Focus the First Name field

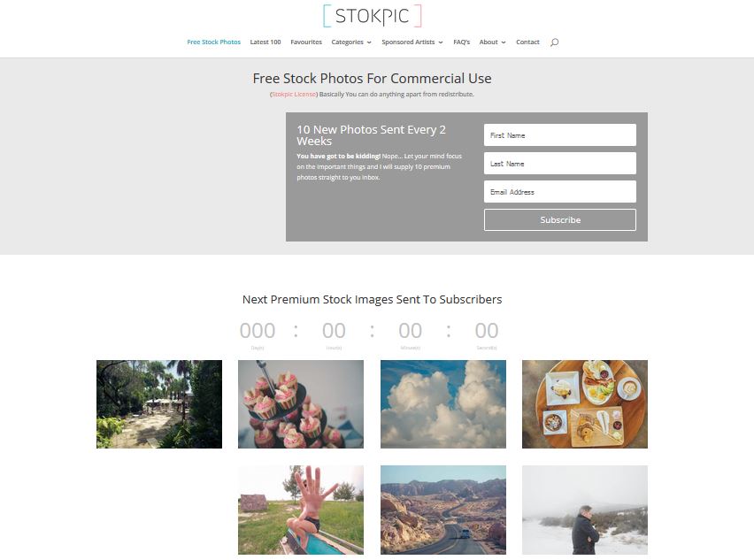tap(559, 135)
